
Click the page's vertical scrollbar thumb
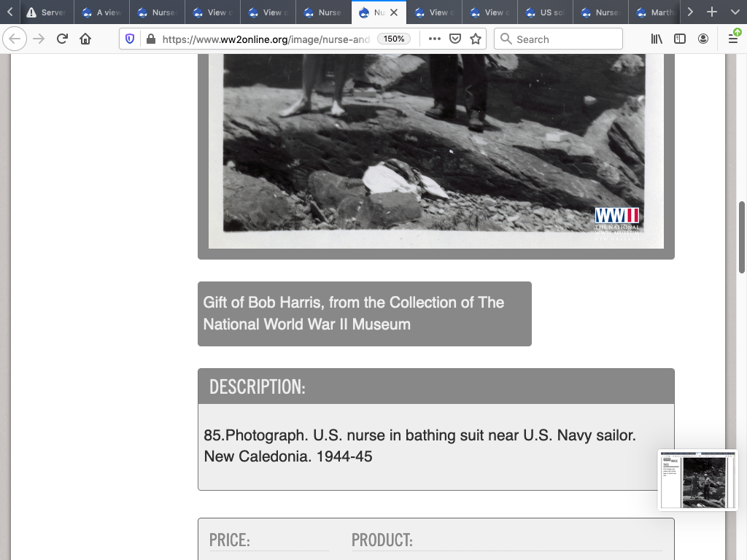741,237
